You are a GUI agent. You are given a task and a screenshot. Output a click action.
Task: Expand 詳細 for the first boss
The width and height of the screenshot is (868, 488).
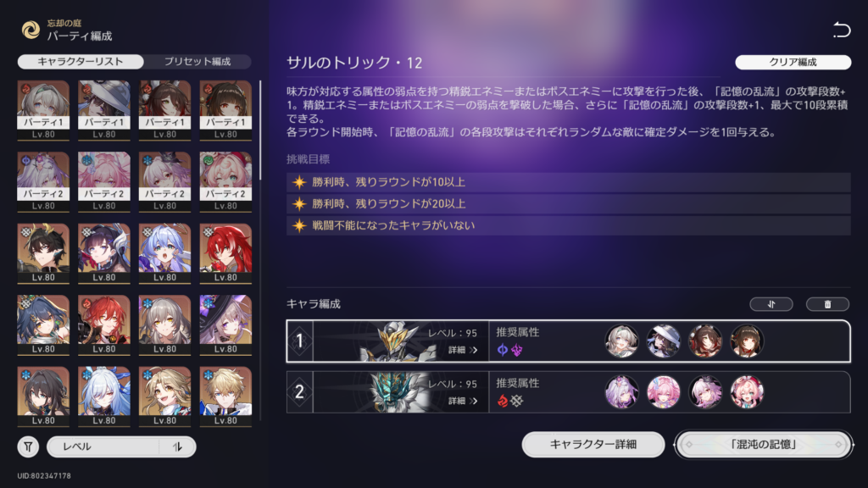(x=463, y=350)
